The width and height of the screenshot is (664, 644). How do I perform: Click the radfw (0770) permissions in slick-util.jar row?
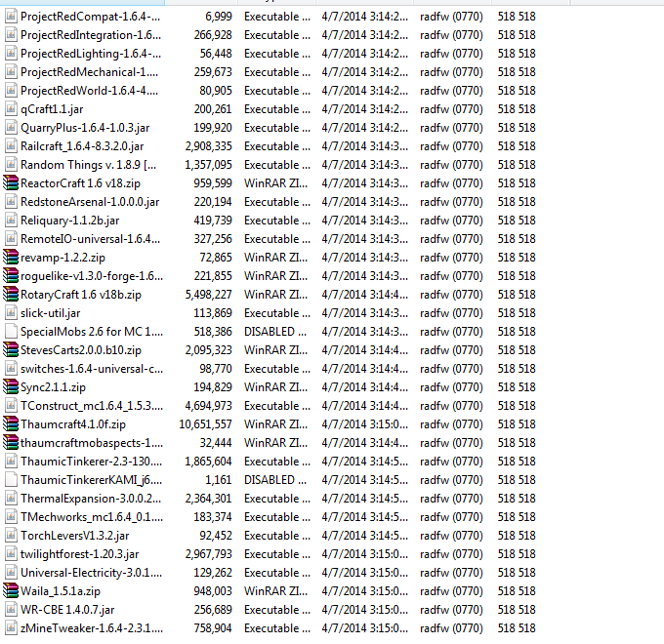click(451, 312)
